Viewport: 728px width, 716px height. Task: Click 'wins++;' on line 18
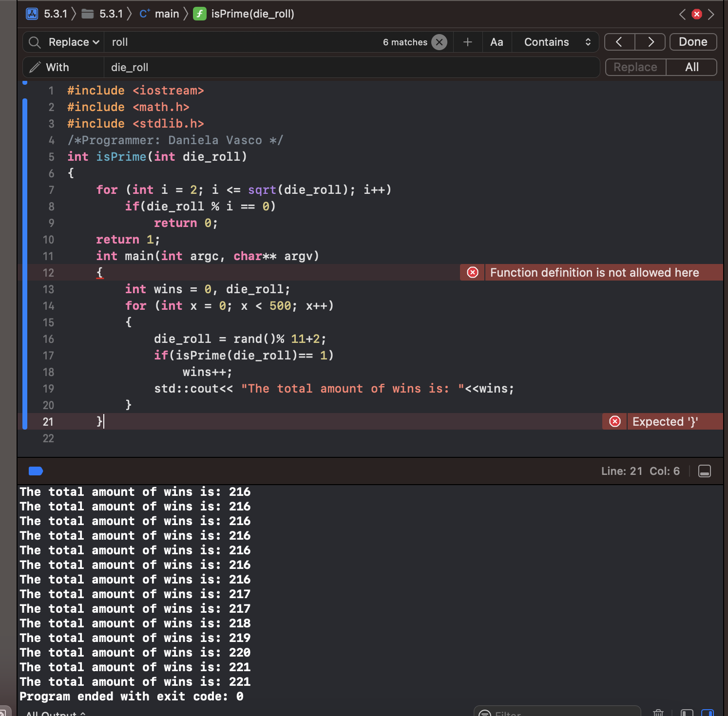click(208, 372)
